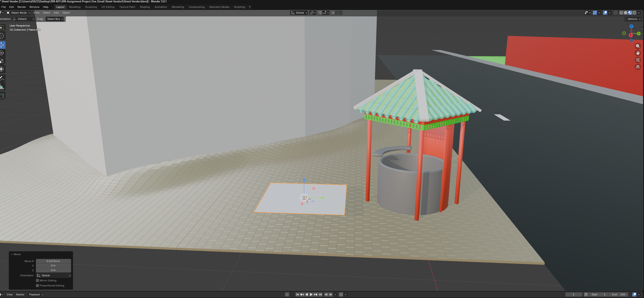Expand the Options dropdown
This screenshot has height=298, width=644.
(634, 19)
